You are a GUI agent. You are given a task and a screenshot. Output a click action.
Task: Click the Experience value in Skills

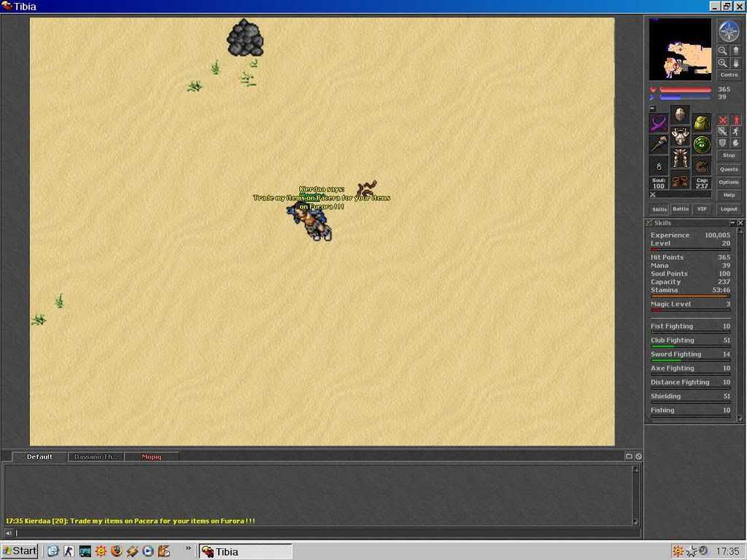coord(717,236)
